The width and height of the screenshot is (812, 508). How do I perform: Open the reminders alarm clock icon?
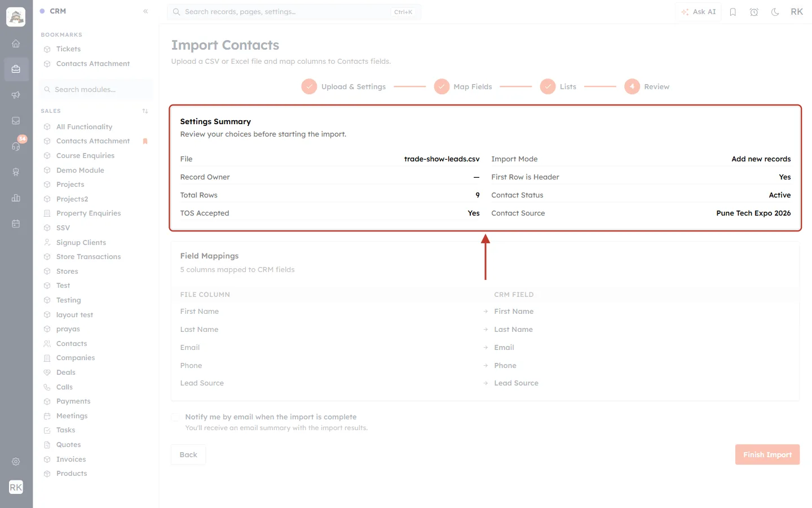click(x=754, y=12)
